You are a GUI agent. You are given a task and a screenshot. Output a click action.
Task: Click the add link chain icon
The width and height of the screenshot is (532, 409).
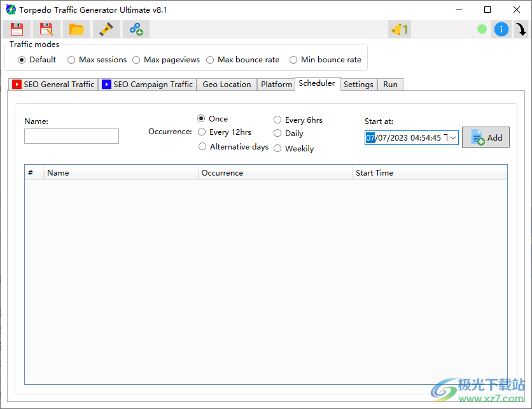[x=136, y=29]
